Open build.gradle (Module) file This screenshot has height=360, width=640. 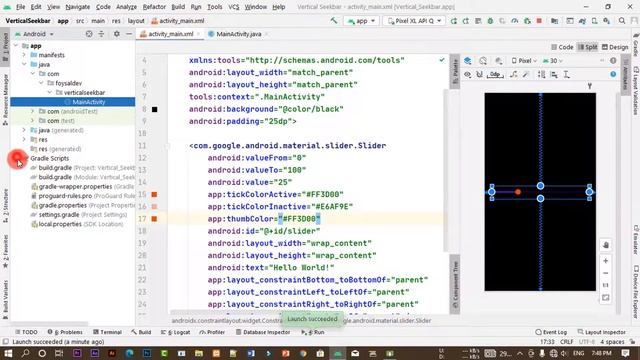82,177
